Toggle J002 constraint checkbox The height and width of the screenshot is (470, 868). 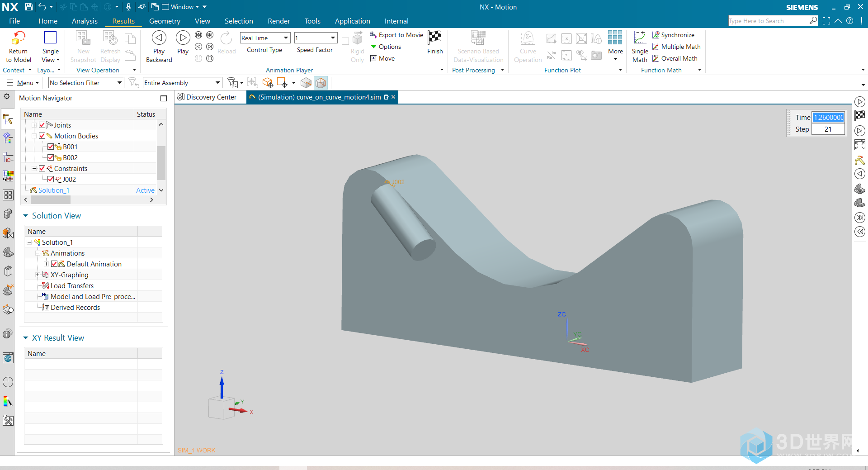tap(51, 179)
